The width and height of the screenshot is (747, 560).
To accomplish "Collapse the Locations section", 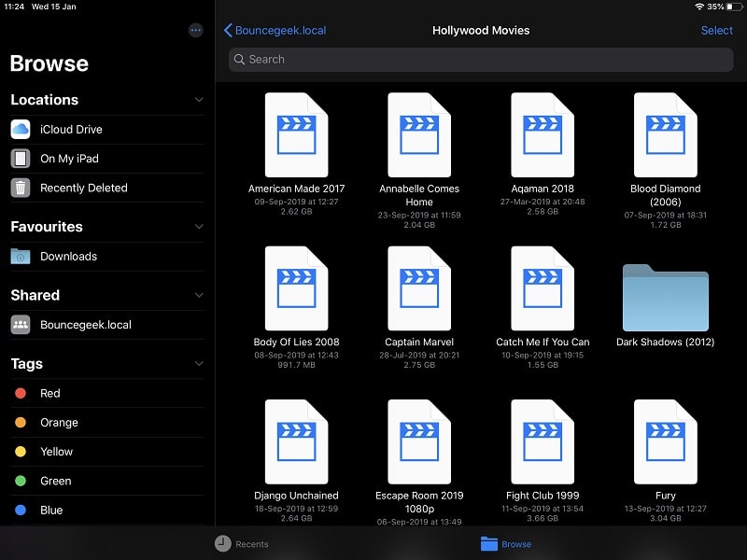I will tap(199, 100).
